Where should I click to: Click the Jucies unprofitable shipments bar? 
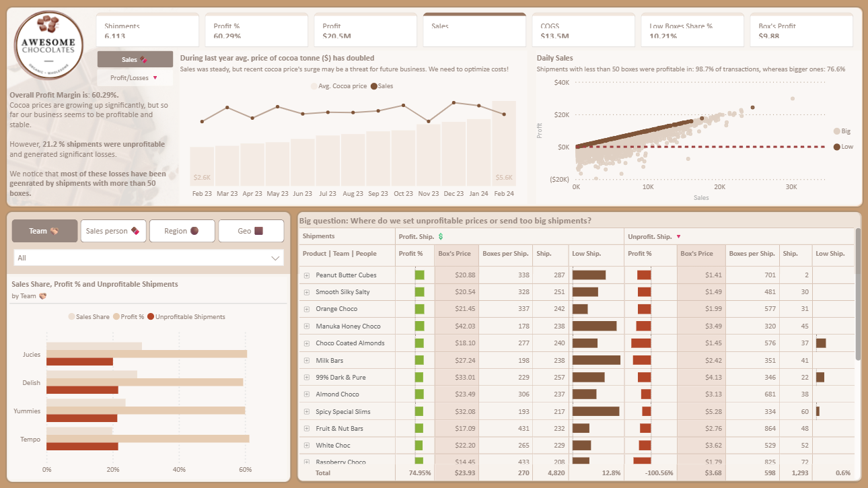[x=79, y=362]
